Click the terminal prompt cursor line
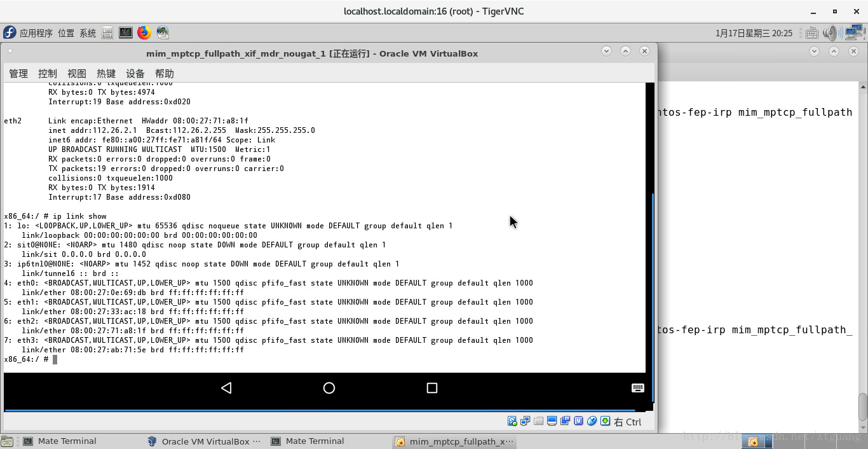868x449 pixels. [31, 359]
